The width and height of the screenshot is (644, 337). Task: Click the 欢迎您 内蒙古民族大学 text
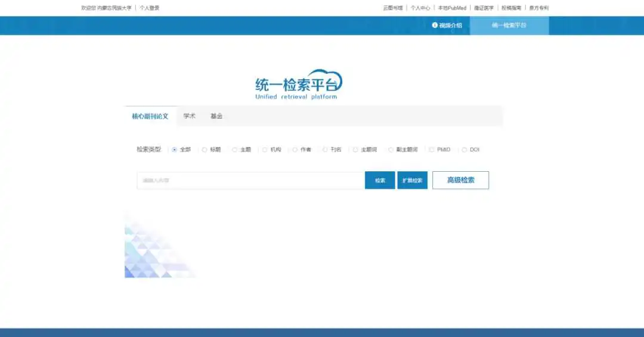coord(106,8)
